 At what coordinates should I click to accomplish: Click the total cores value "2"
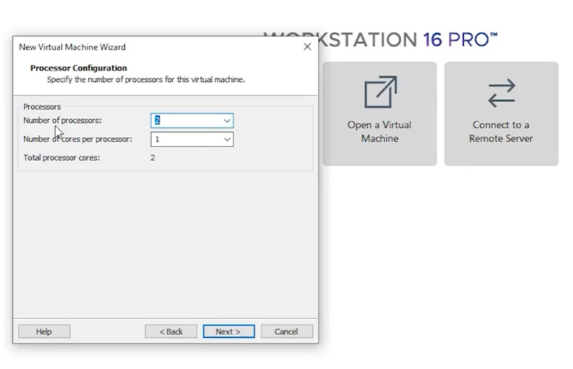[153, 158]
